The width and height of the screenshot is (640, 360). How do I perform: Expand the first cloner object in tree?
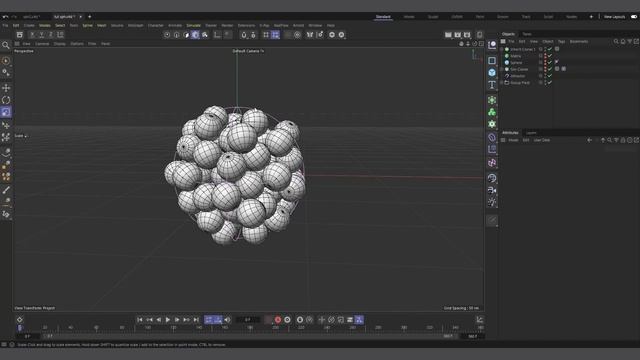tap(502, 49)
